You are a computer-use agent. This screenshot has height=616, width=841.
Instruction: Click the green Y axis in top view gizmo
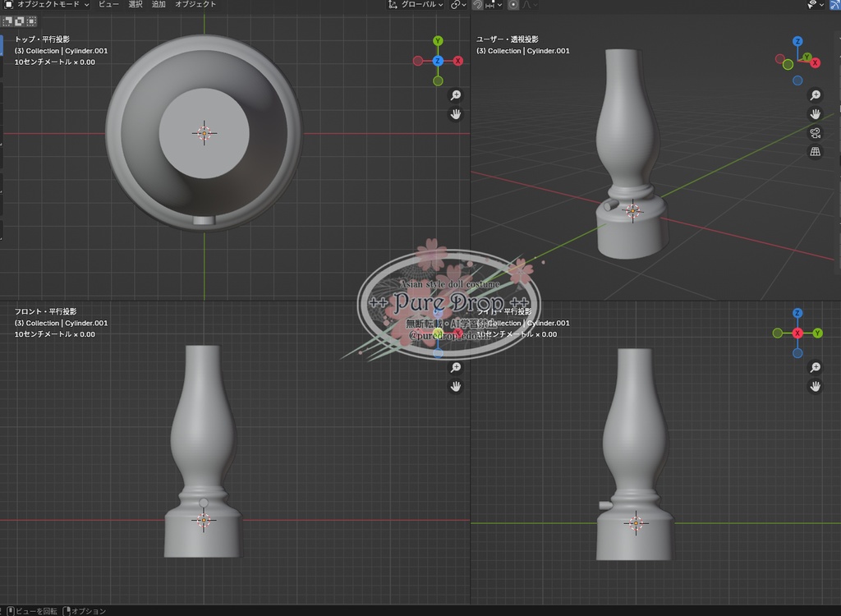click(438, 41)
